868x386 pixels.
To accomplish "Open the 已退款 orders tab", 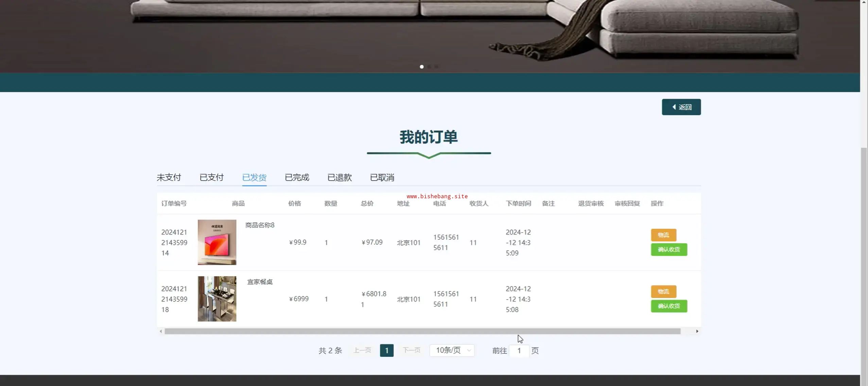I will pos(339,177).
